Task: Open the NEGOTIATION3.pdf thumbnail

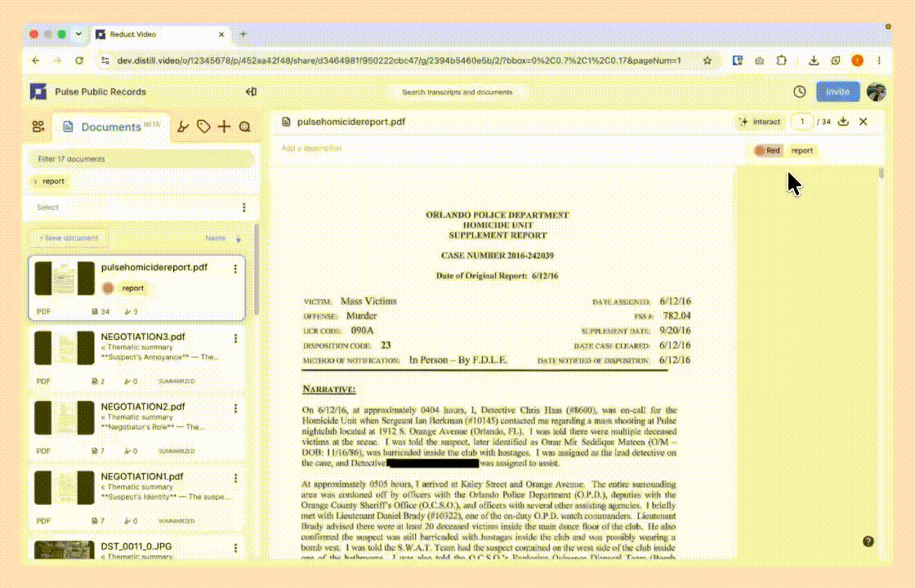Action: (65, 348)
